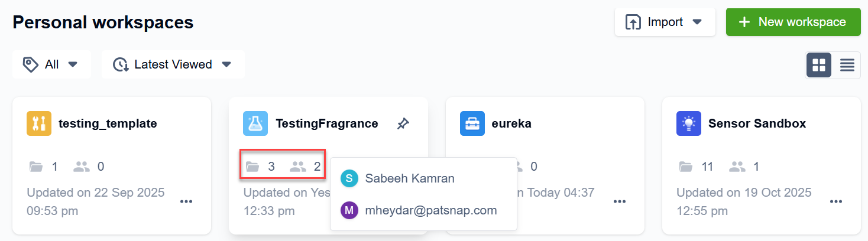Open more options menu for eureka workspace
The image size is (868, 241).
(x=620, y=201)
